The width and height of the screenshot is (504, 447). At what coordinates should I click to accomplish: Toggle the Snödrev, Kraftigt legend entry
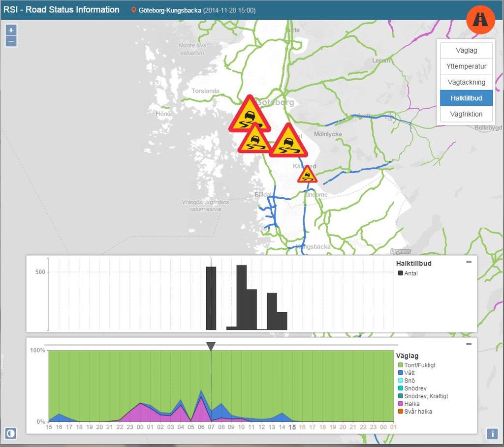(x=423, y=396)
